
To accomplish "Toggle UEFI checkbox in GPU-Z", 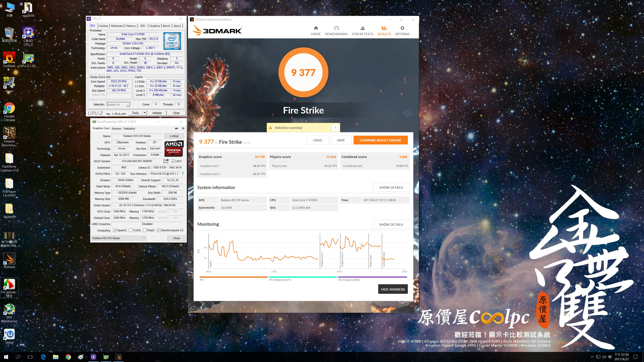I will point(173,161).
